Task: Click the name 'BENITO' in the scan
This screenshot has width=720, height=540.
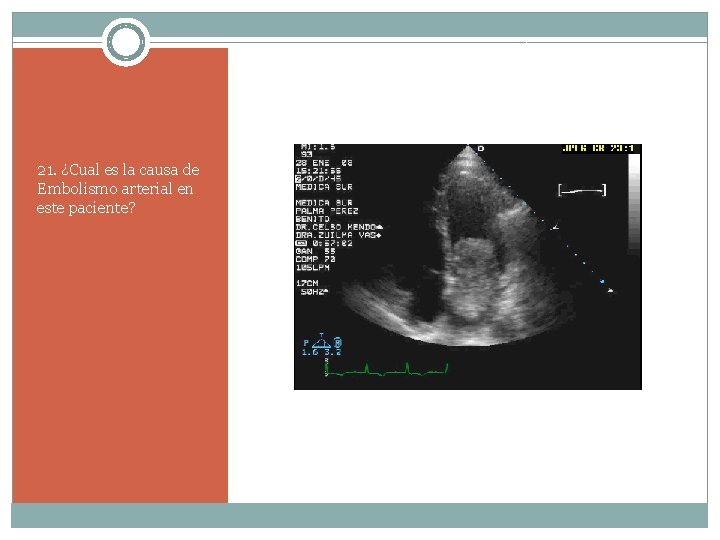Action: point(312,219)
